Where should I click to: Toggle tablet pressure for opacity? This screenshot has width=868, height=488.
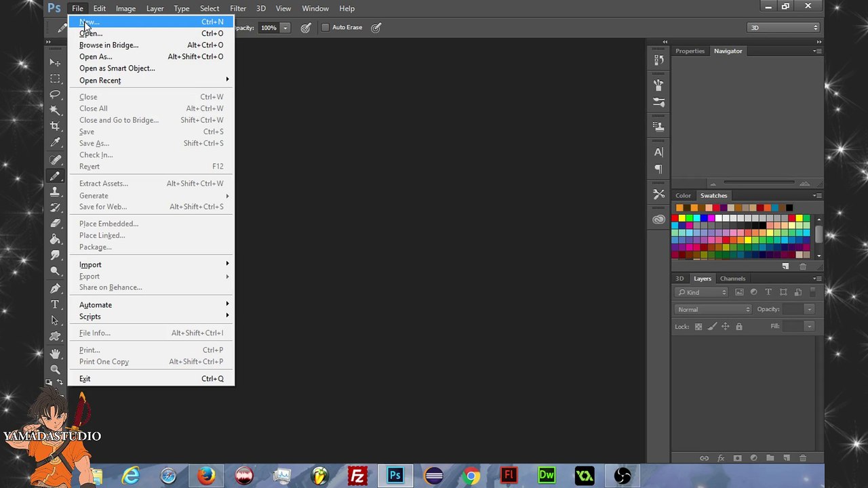pyautogui.click(x=307, y=28)
